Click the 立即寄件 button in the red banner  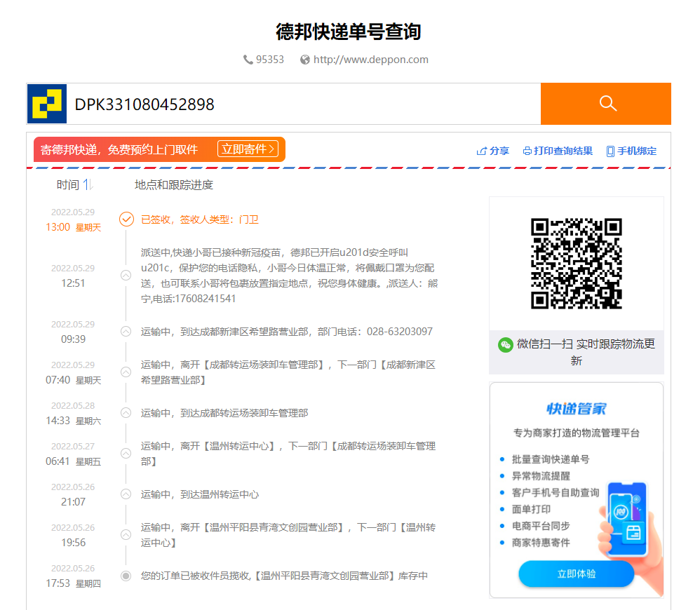tap(248, 149)
